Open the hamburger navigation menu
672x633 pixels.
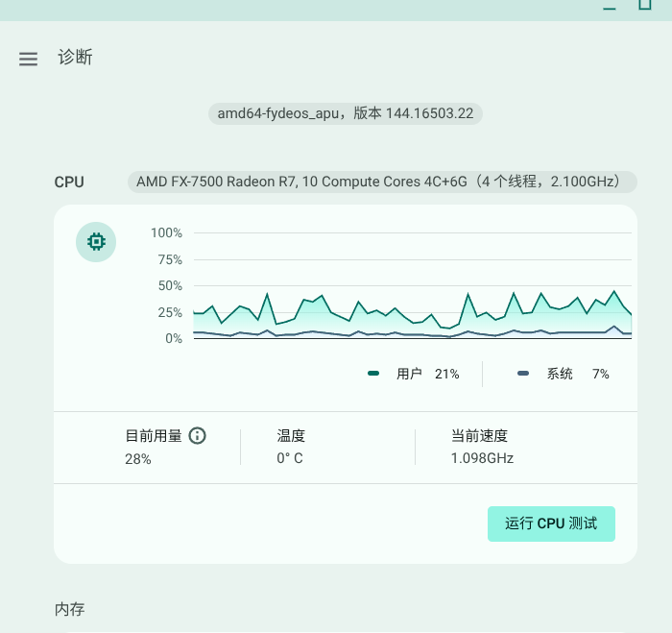coord(28,59)
